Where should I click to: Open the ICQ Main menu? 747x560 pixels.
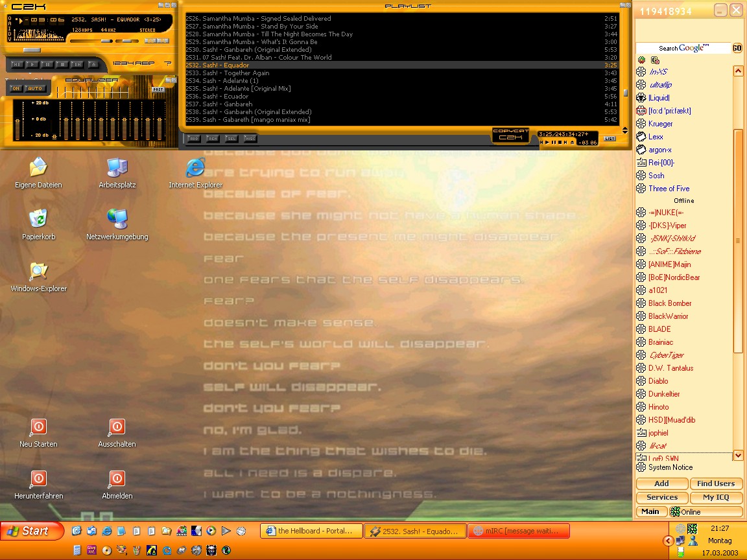(x=650, y=511)
